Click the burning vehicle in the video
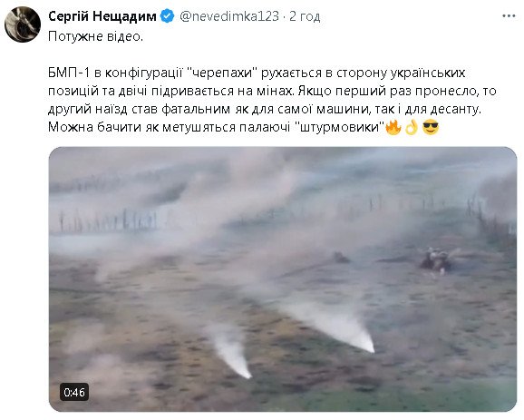Screen dimensions: 524x420 click(435, 260)
